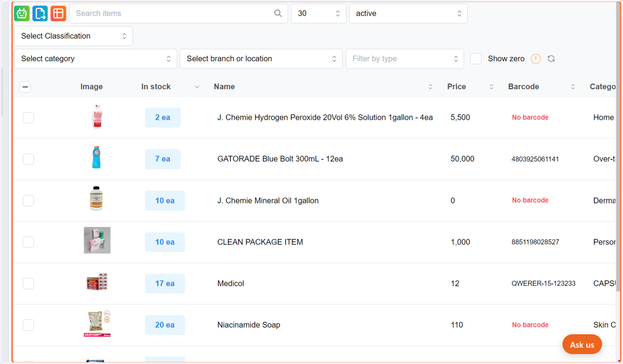Check the J. Chemie Hydrogen Peroxide row
Image resolution: width=623 pixels, height=364 pixels.
tap(29, 118)
